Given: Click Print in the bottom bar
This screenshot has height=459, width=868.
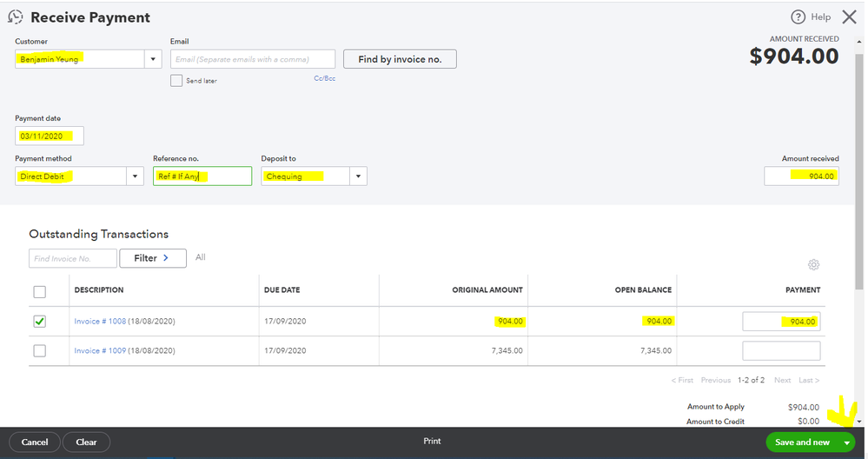Looking at the screenshot, I should pyautogui.click(x=432, y=442).
